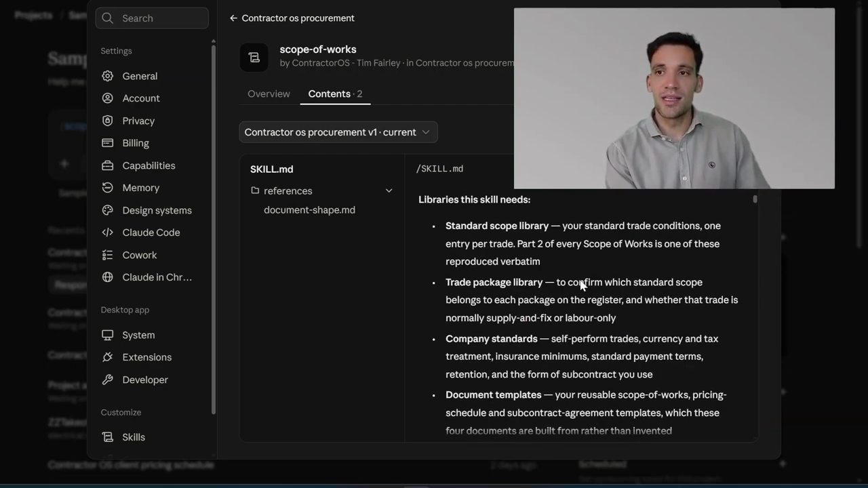
Task: Go back to Contractor os procurement
Action: 292,18
